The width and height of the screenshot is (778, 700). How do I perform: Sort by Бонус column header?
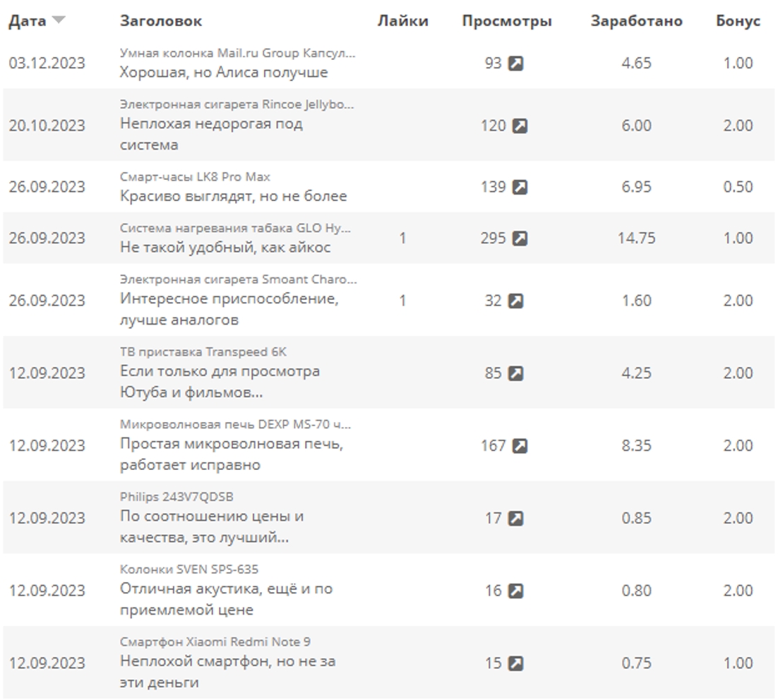738,21
